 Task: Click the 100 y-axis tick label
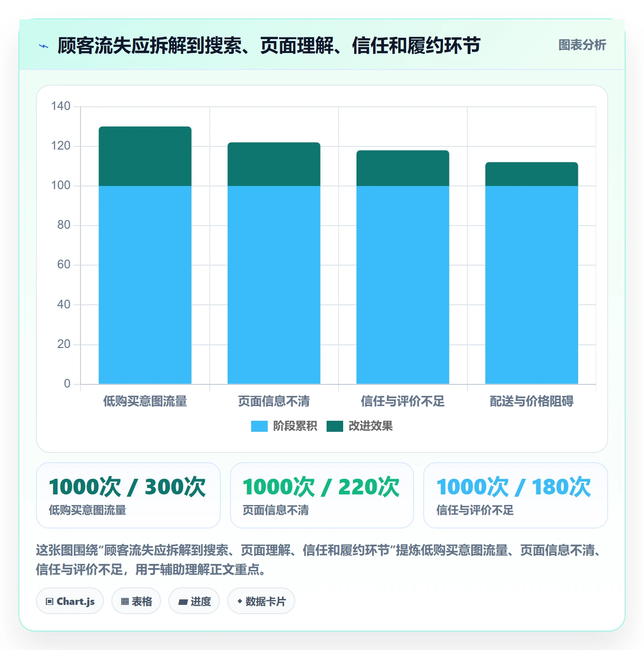pyautogui.click(x=61, y=186)
